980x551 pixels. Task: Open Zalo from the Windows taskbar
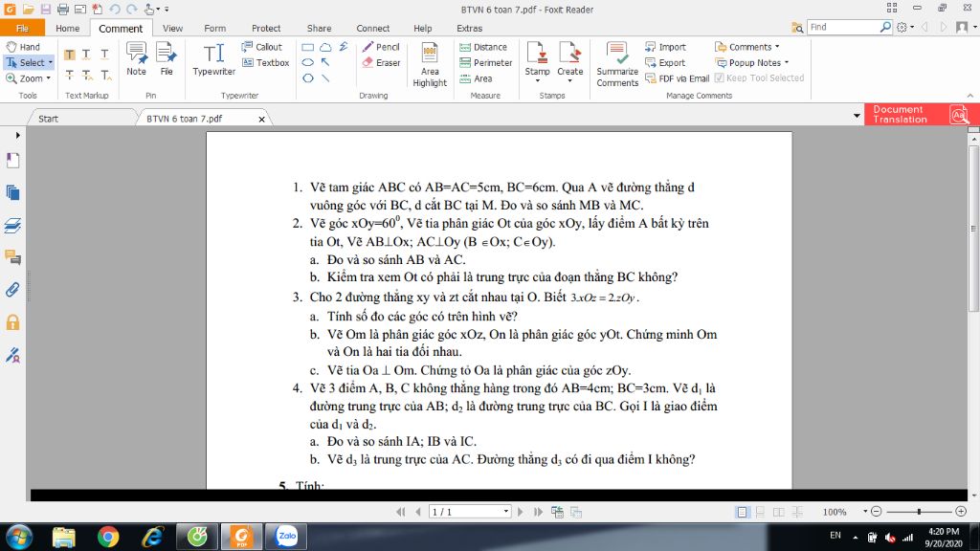click(286, 536)
